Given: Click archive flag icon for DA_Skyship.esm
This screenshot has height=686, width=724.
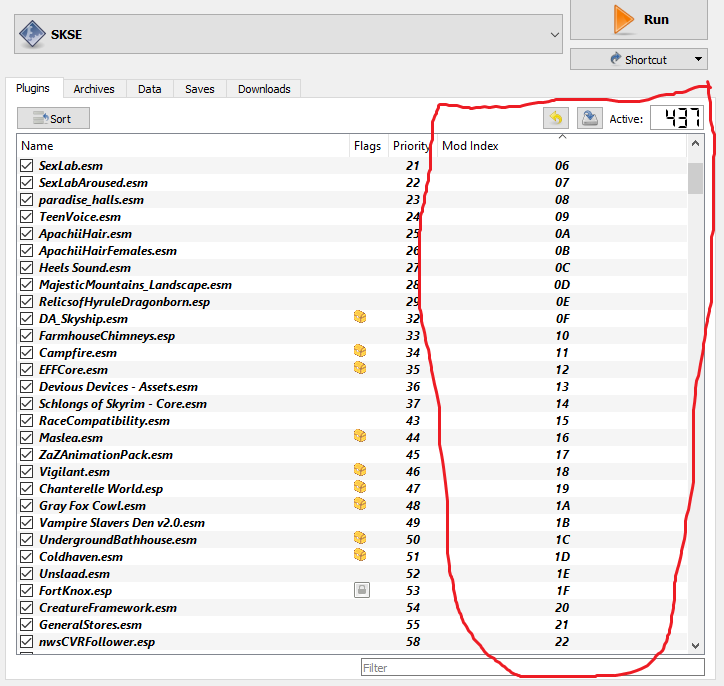Looking at the screenshot, I should coord(360,317).
